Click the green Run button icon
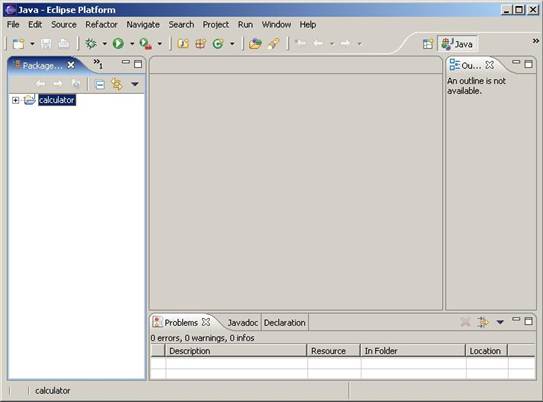Viewport: 543px width, 402px height. [x=118, y=44]
